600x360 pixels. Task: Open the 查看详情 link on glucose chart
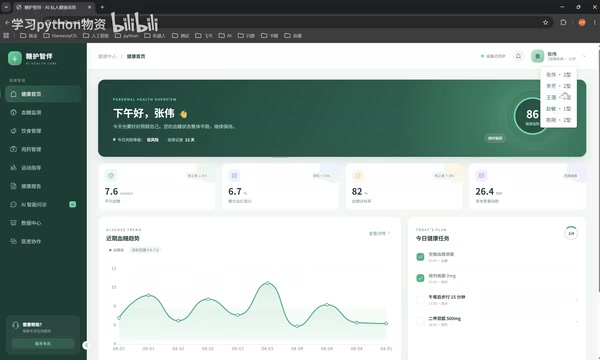click(379, 233)
